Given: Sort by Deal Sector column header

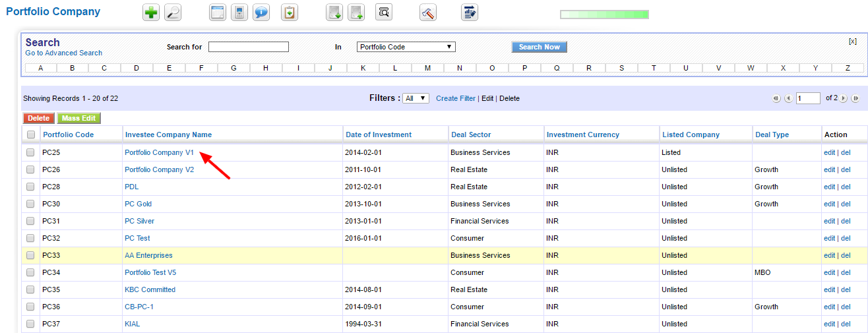Looking at the screenshot, I should coord(471,135).
